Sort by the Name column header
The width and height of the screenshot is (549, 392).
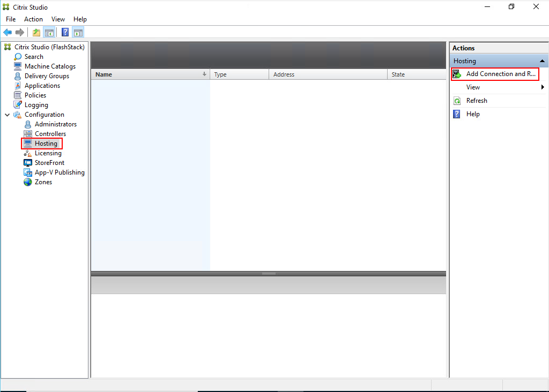click(150, 74)
